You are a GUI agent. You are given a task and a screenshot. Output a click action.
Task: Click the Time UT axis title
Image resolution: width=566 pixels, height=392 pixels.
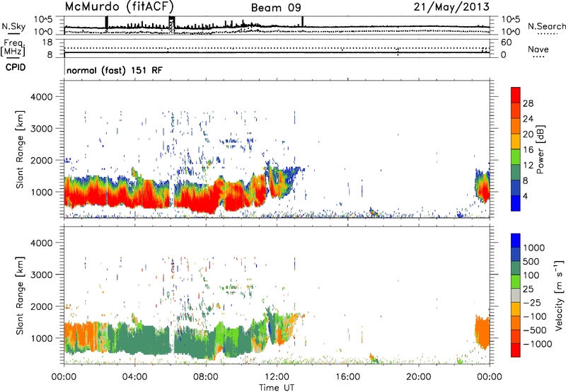coord(277,388)
